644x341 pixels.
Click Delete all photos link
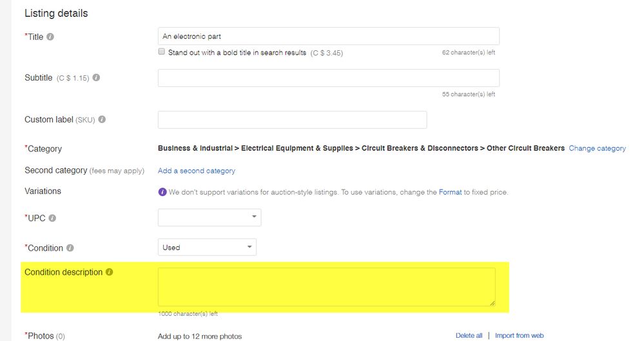coord(469,336)
